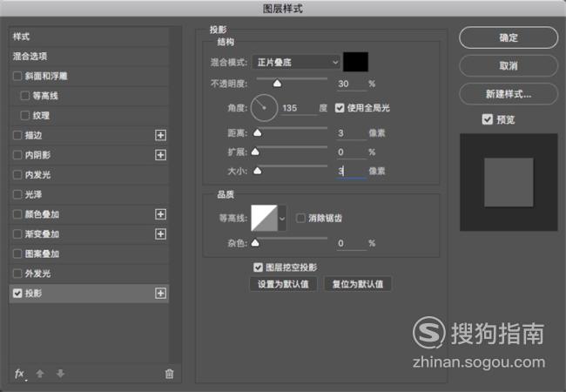566x392 pixels.
Task: Enable 渐变叠加 checkbox
Action: point(17,234)
